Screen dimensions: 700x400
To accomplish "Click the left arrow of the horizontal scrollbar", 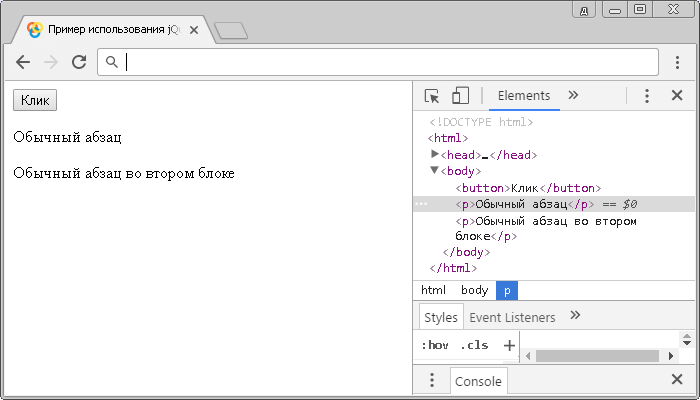I will click(x=528, y=356).
